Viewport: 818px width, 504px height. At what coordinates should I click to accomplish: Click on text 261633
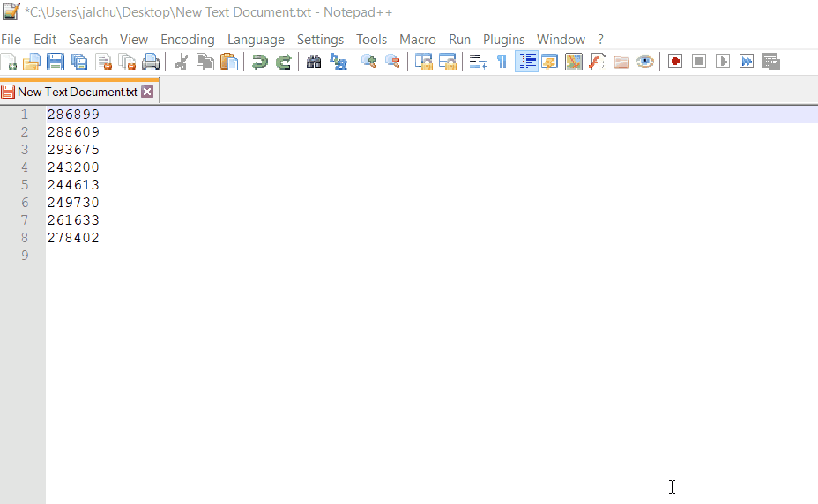pos(73,220)
